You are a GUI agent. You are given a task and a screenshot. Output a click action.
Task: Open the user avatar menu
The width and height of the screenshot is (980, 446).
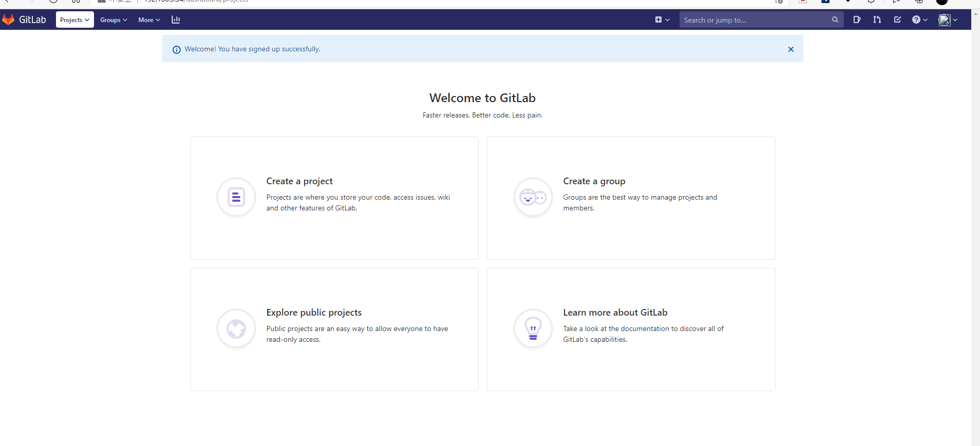(x=948, y=20)
